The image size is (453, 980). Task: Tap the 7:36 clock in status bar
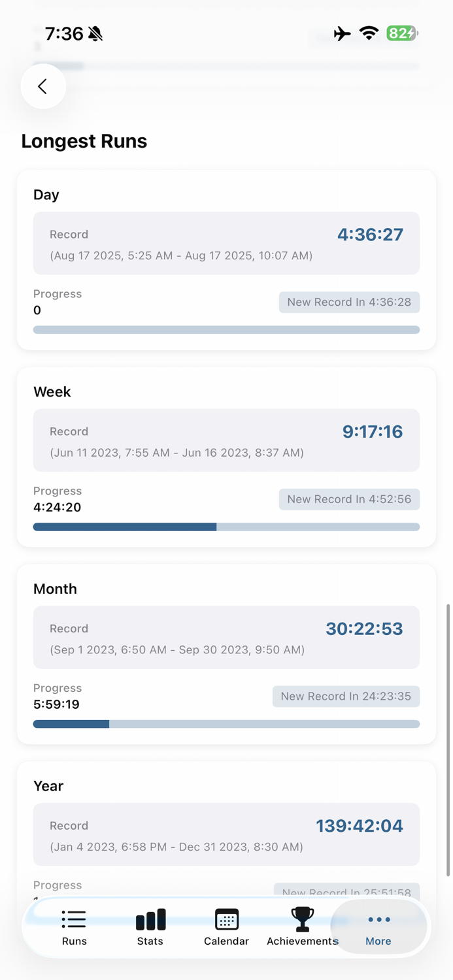pyautogui.click(x=64, y=33)
